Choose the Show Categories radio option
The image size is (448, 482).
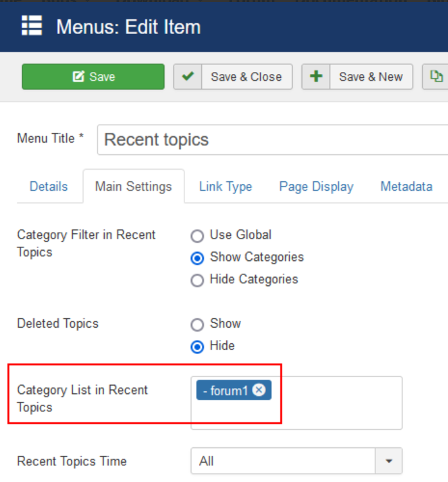[198, 258]
